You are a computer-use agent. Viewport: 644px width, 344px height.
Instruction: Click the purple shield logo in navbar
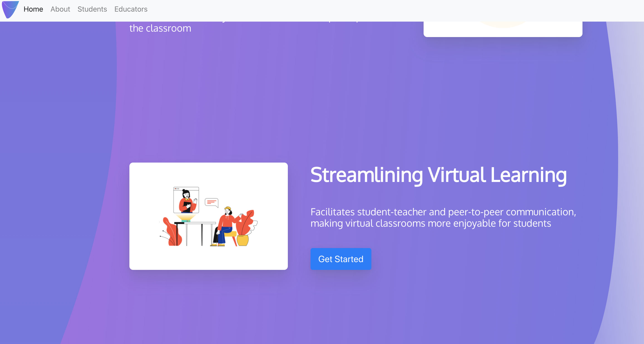[10, 10]
